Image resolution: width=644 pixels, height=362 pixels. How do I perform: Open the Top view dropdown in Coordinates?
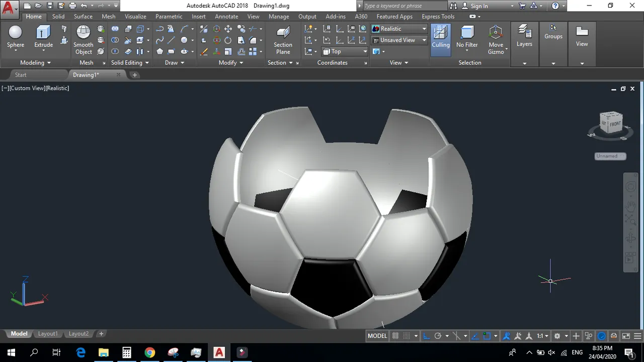(345, 51)
